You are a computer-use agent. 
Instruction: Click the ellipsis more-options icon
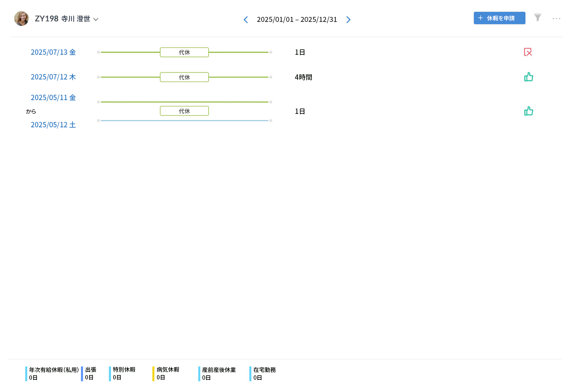[x=556, y=18]
